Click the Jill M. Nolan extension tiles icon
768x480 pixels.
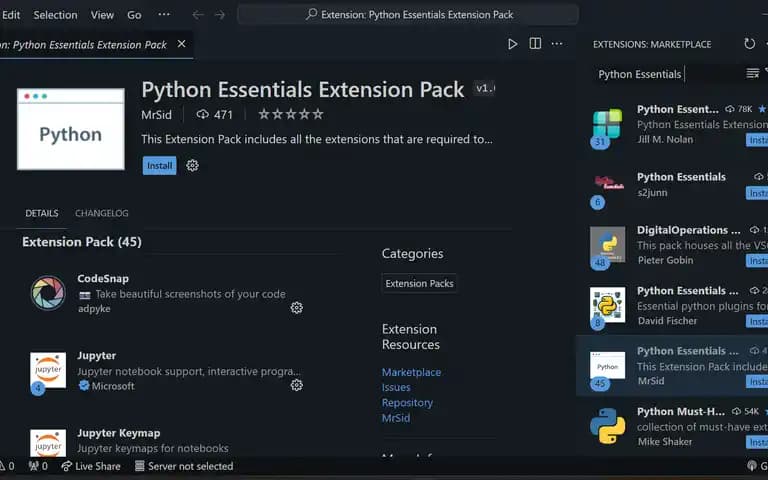click(x=607, y=123)
